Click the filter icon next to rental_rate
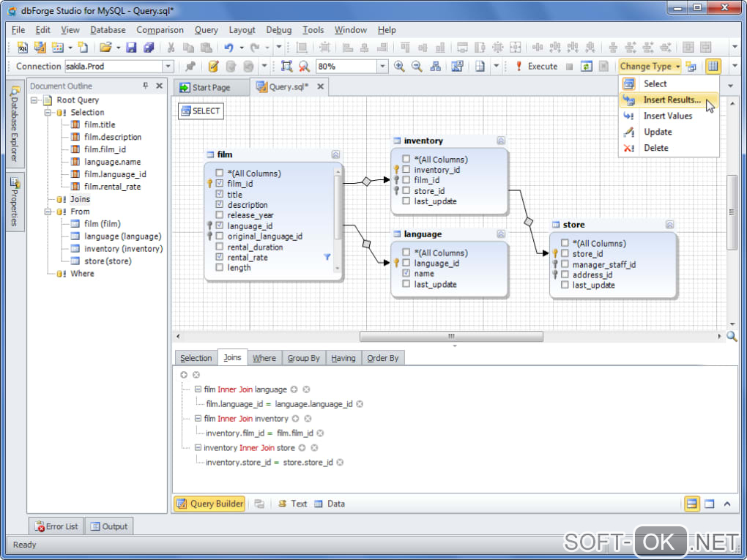The width and height of the screenshot is (747, 560). (x=327, y=257)
